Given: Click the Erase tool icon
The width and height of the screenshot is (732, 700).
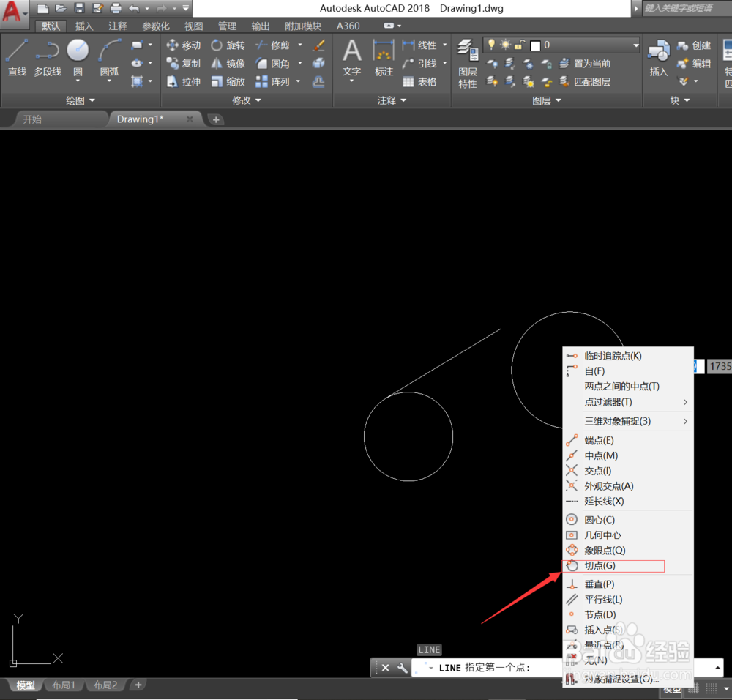Looking at the screenshot, I should coord(319,45).
